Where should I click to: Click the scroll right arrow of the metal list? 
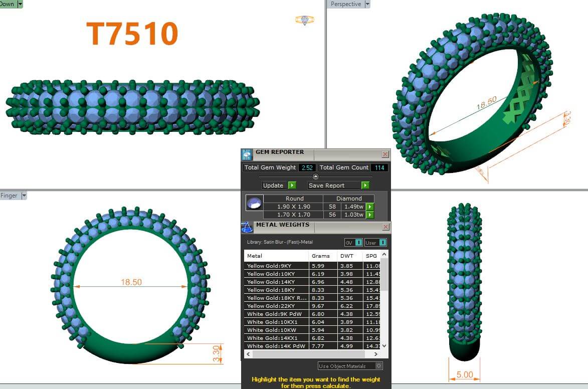coord(376,354)
